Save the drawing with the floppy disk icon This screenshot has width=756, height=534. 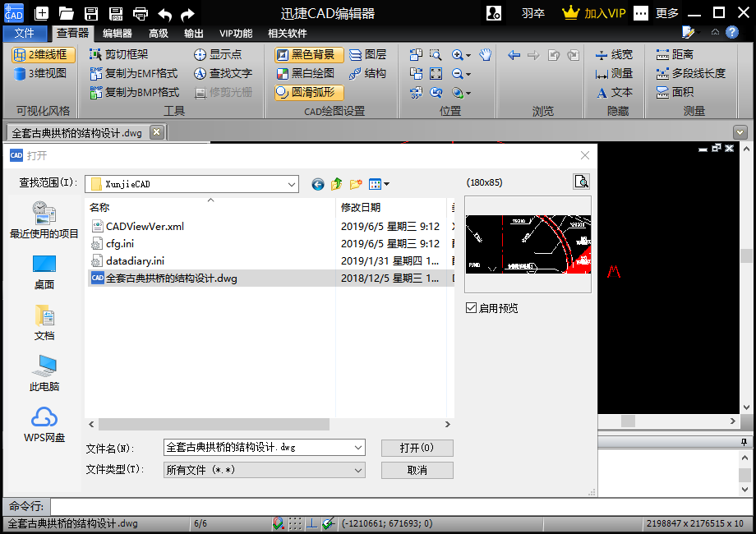[x=91, y=13]
